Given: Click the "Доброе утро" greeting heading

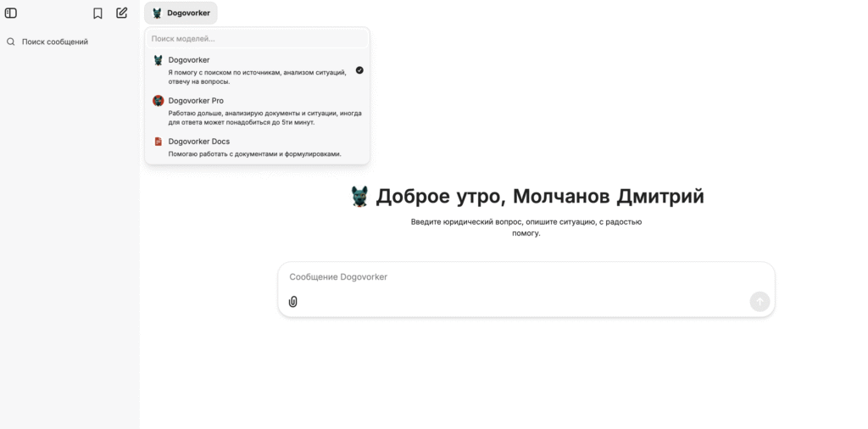Looking at the screenshot, I should click(539, 197).
